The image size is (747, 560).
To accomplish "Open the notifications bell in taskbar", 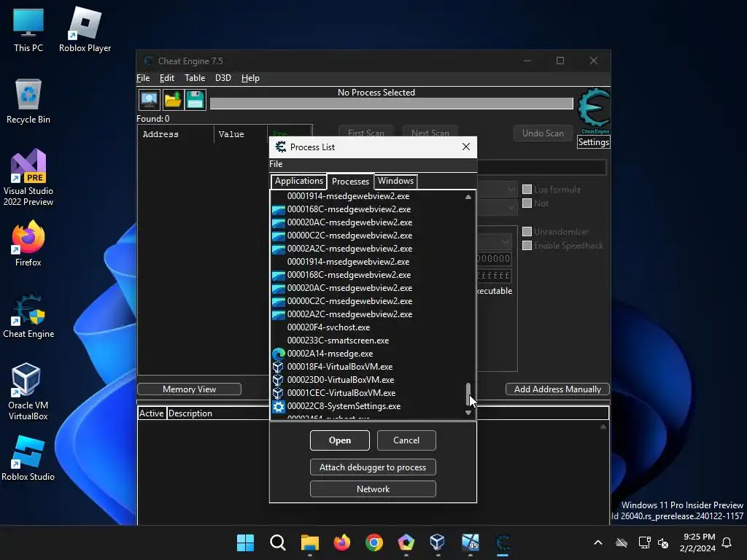I will (727, 542).
